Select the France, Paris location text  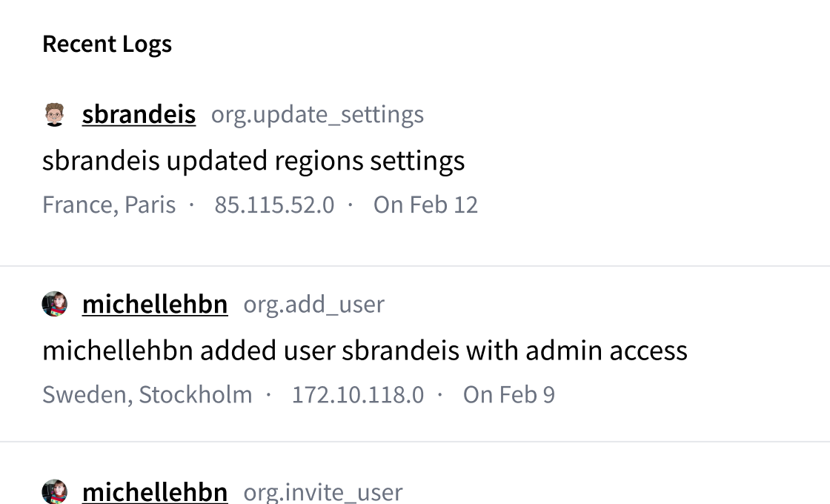(x=109, y=204)
